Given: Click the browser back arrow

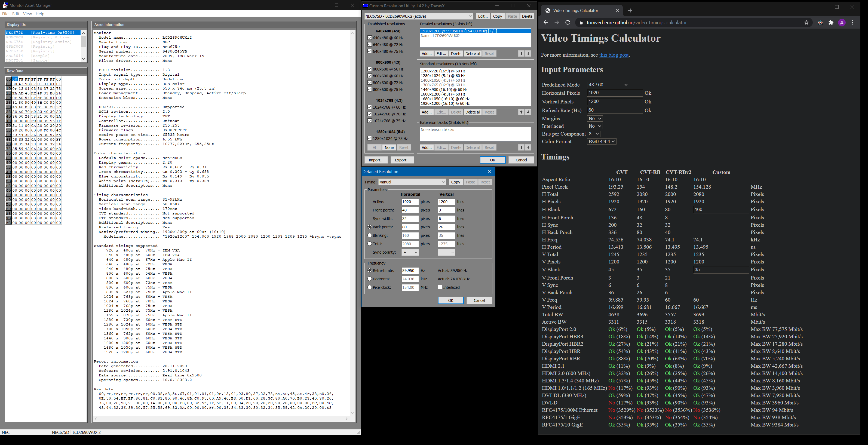Looking at the screenshot, I should pos(546,23).
